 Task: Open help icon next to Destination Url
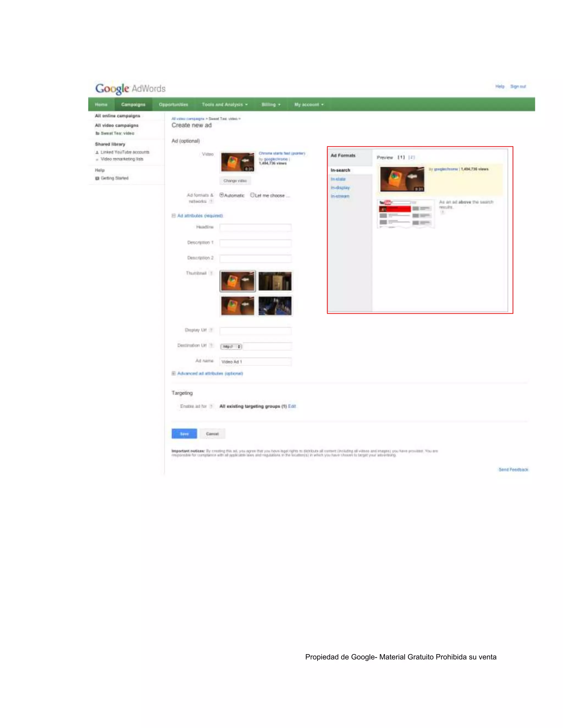tap(211, 346)
